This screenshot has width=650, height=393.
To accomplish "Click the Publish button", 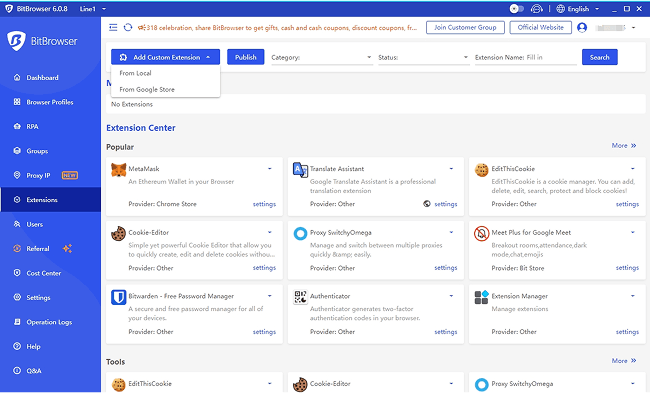I will click(x=245, y=57).
